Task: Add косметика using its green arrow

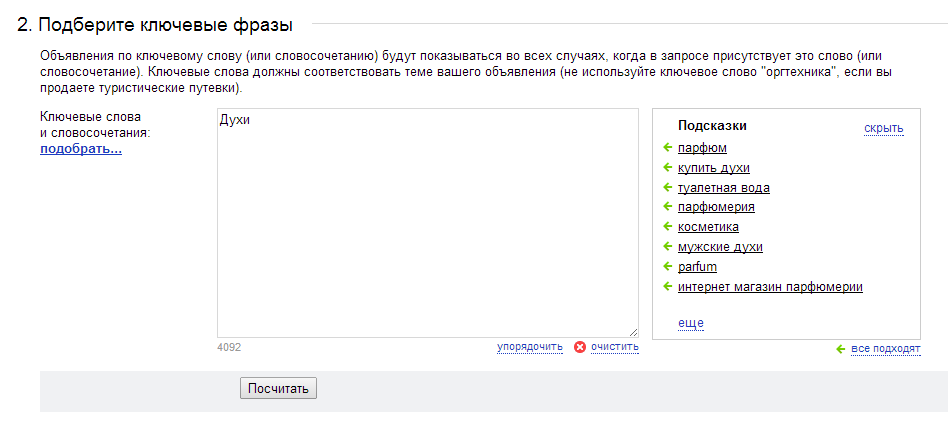Action: (x=667, y=226)
